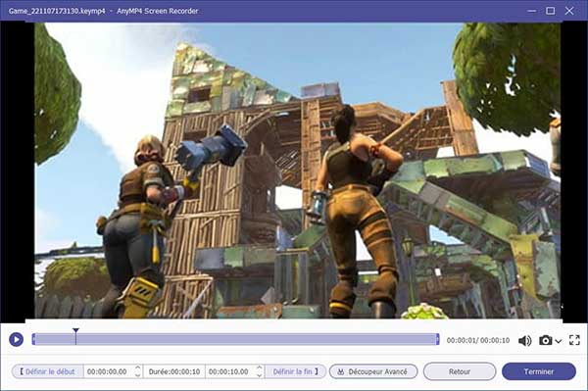This screenshot has width=588, height=391.
Task: Enter fullscreen preview mode
Action: (x=574, y=340)
